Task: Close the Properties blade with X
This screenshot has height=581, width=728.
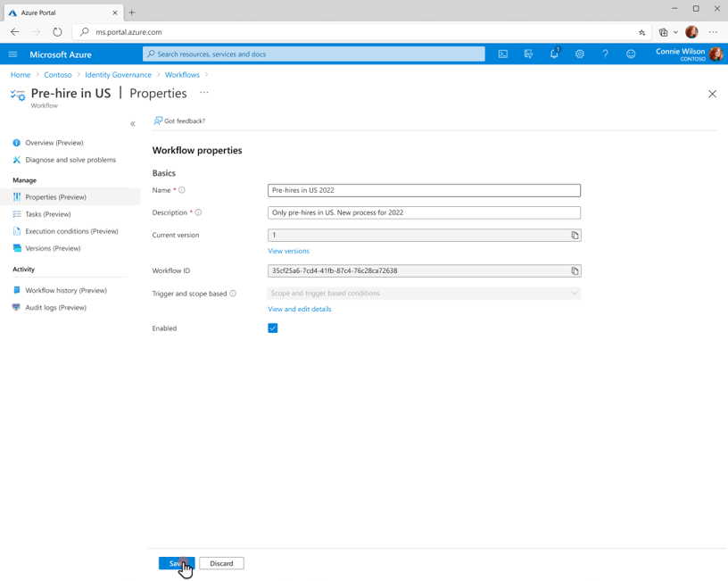Action: pos(712,94)
